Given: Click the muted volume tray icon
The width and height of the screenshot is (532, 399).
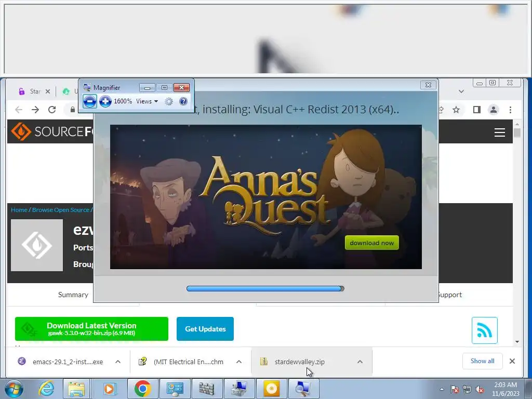Looking at the screenshot, I should (480, 389).
